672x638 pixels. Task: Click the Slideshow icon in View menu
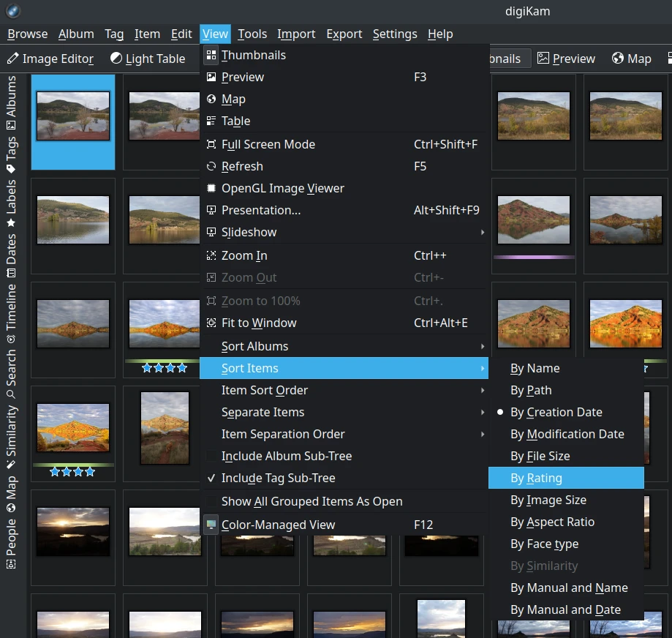(211, 232)
